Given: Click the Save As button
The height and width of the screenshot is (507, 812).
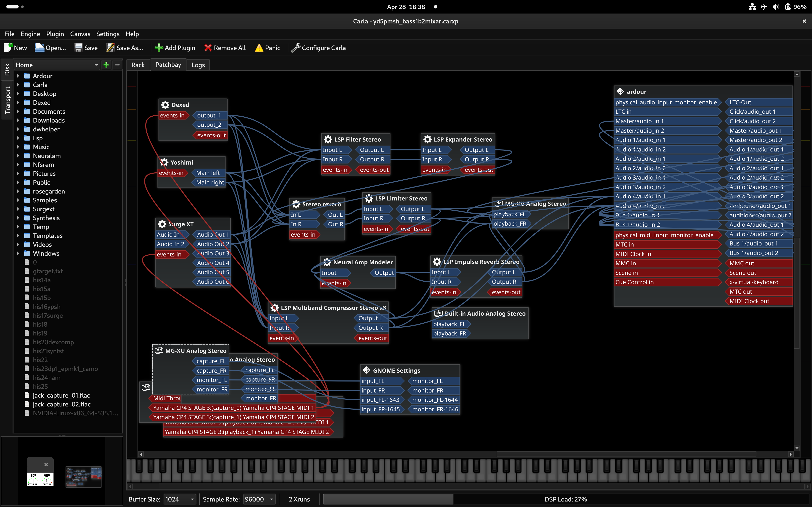Looking at the screenshot, I should 125,48.
